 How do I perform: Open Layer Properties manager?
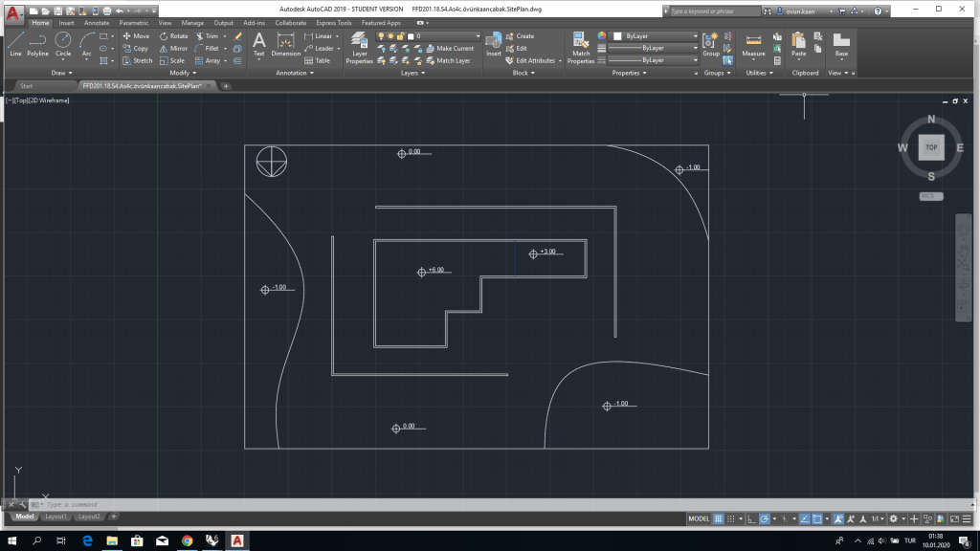(360, 48)
